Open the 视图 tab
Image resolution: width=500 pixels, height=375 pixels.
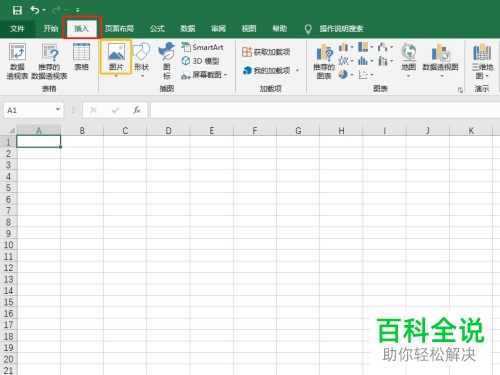coord(249,29)
